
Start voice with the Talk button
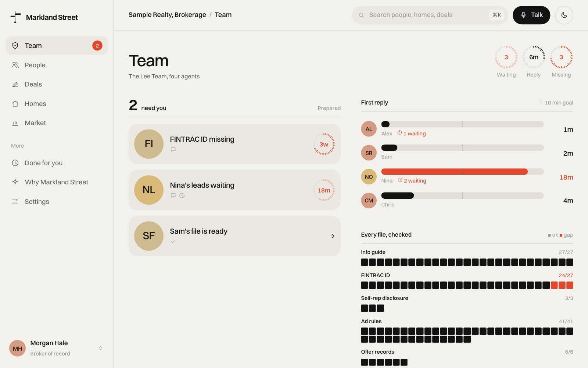[531, 15]
